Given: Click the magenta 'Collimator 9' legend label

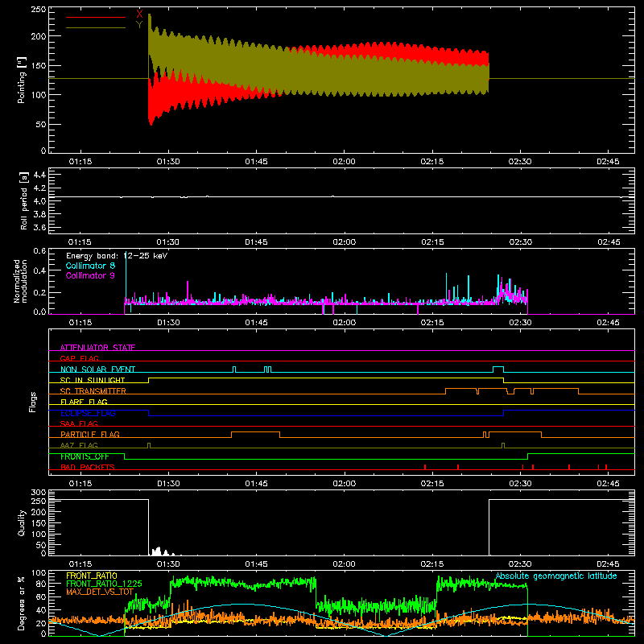Looking at the screenshot, I should 90,275.
